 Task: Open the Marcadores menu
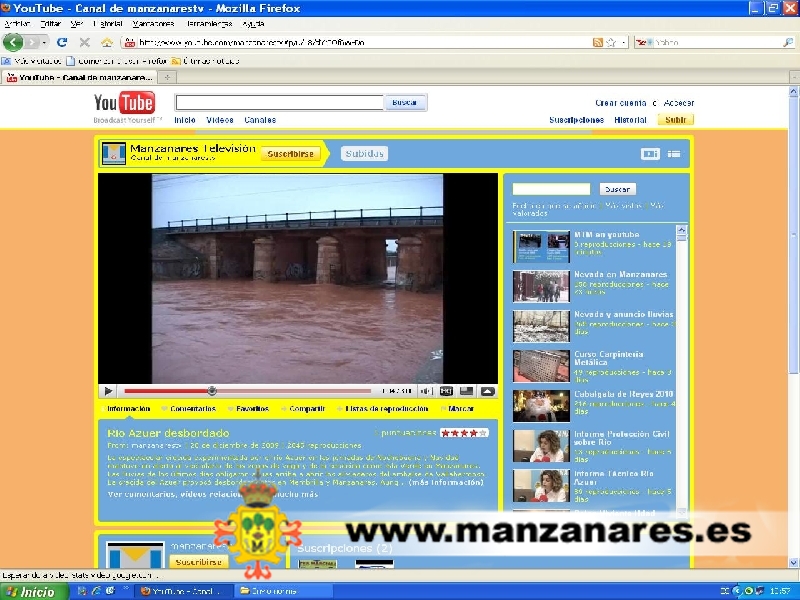pos(153,24)
